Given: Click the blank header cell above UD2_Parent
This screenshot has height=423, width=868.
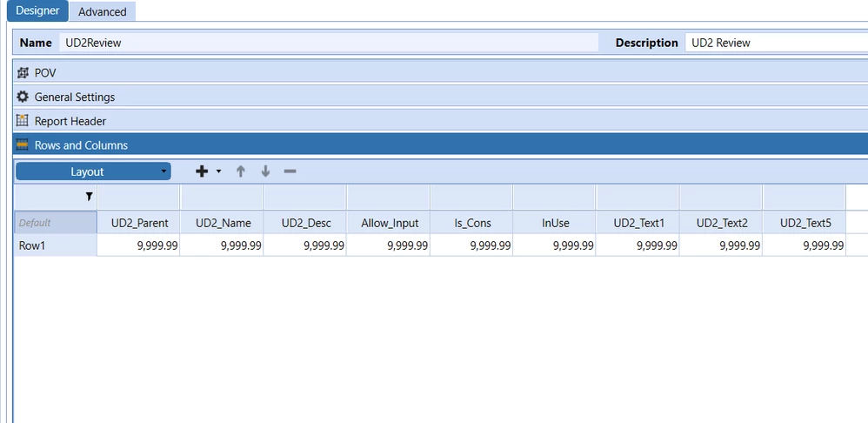Looking at the screenshot, I should [x=138, y=197].
